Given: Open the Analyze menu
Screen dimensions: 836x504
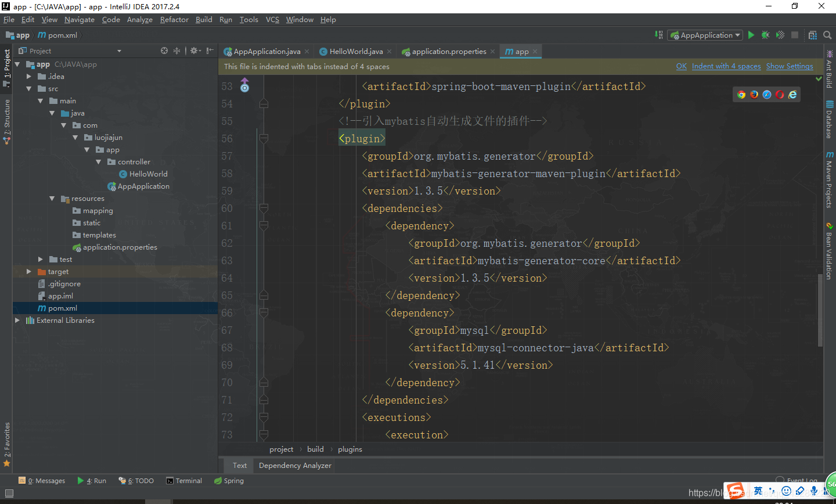Looking at the screenshot, I should [140, 19].
